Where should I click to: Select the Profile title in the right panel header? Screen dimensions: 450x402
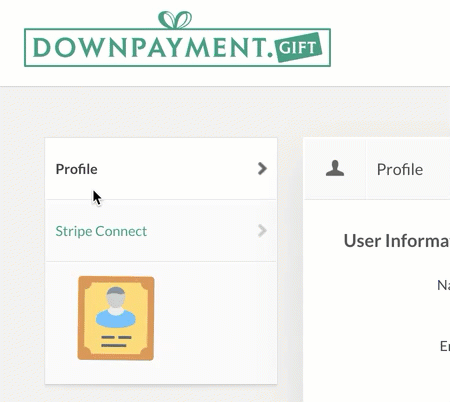[400, 169]
